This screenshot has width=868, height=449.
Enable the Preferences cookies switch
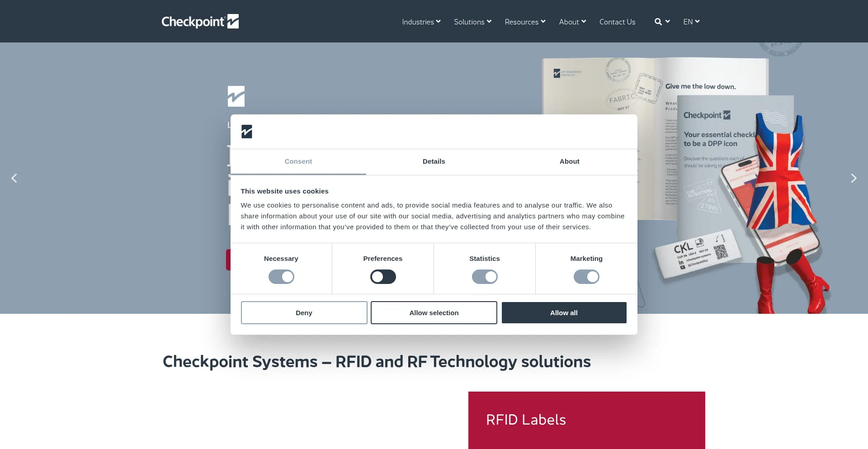coord(383,277)
